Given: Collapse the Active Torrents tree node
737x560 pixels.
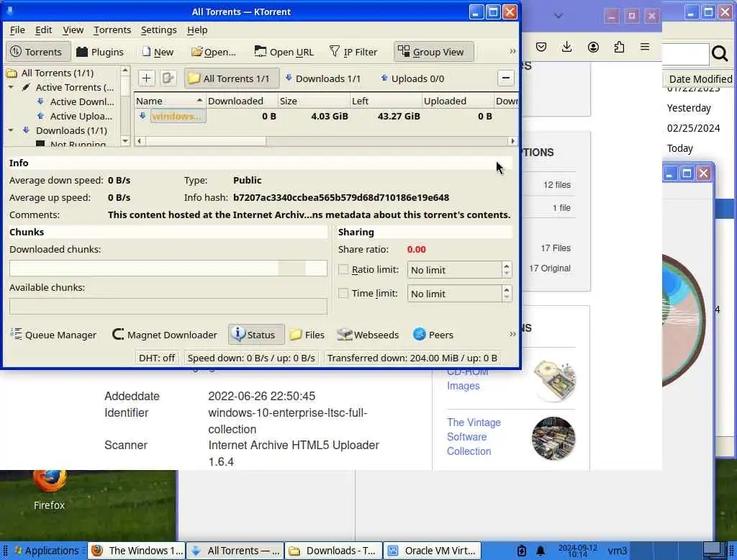Looking at the screenshot, I should 11,88.
